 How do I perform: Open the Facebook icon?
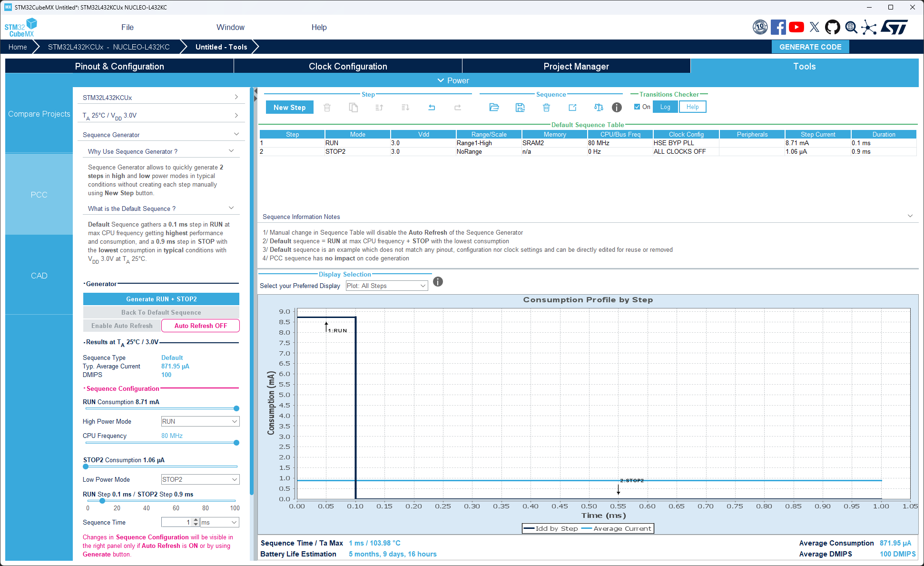(x=778, y=27)
